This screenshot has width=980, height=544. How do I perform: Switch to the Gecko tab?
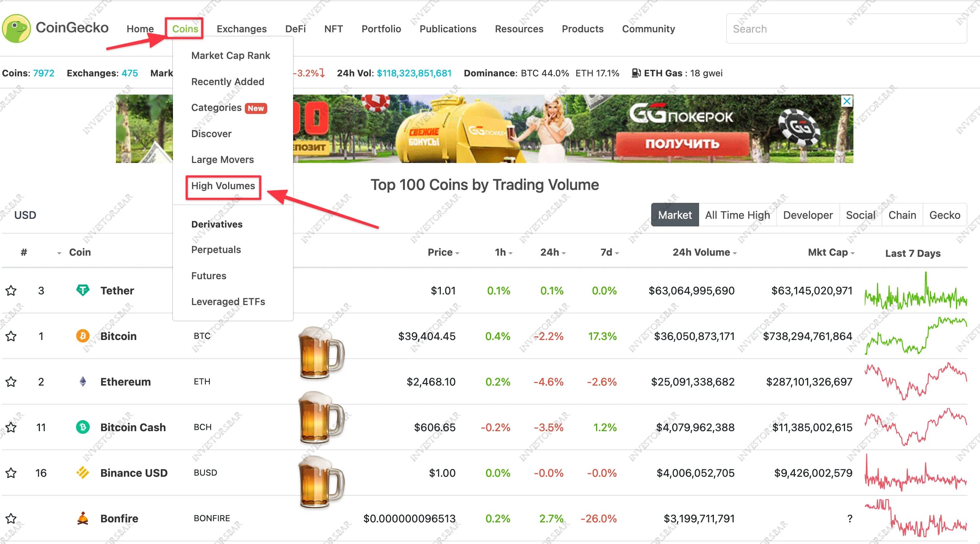click(945, 215)
